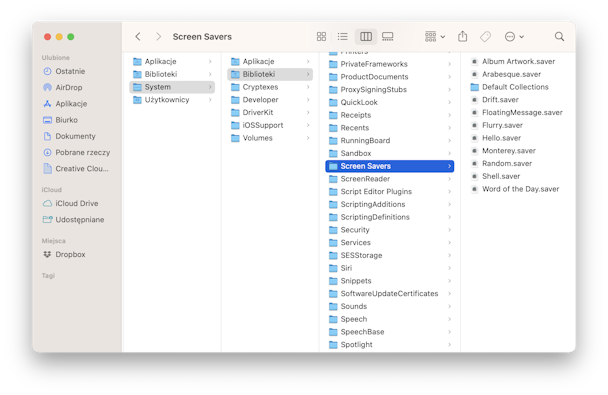Click the search magnifier icon
Viewport: 608px width, 395px height.
tap(559, 37)
